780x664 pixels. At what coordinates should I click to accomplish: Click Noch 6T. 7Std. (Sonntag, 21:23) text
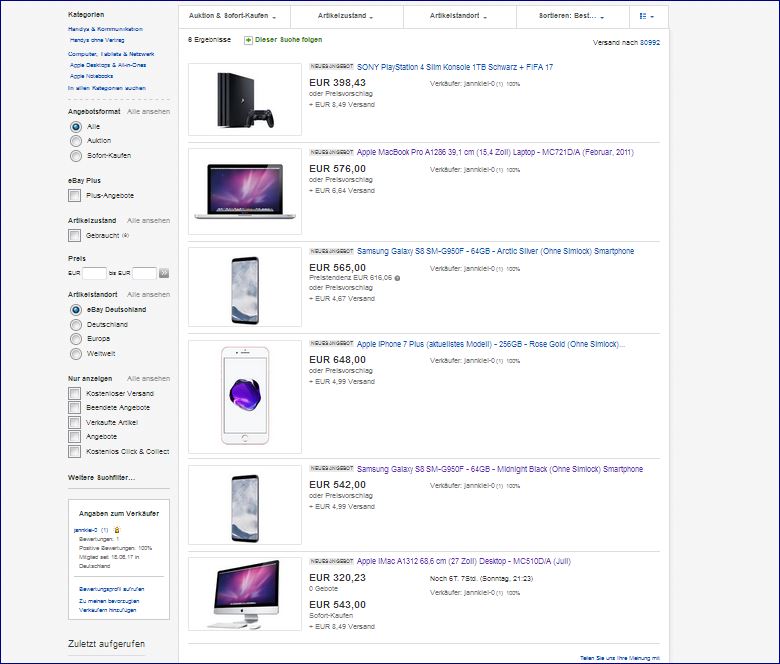click(482, 579)
